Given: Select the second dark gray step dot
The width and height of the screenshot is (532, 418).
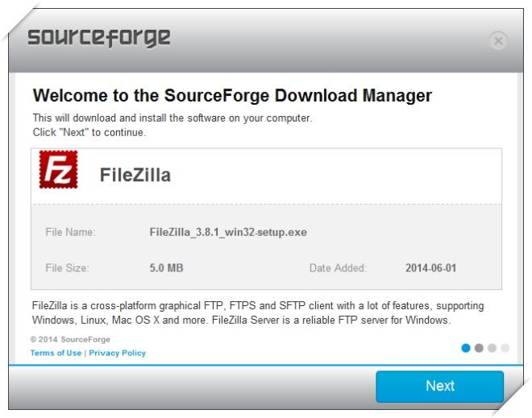Looking at the screenshot, I should click(x=479, y=348).
